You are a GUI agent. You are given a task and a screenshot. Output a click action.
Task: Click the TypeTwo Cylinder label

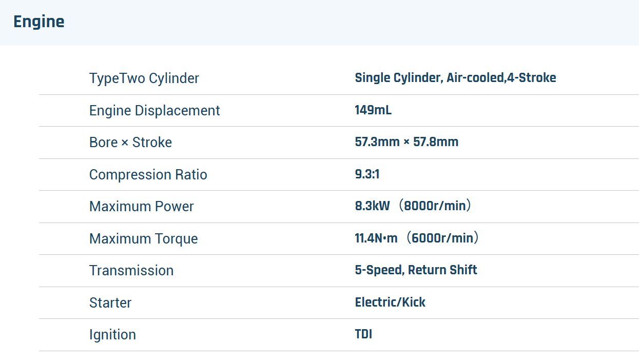(144, 78)
